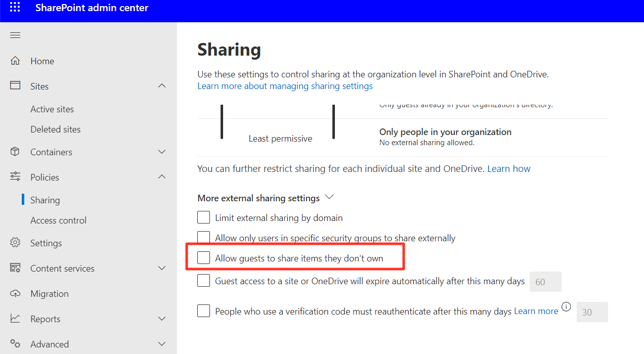The width and height of the screenshot is (644, 354).
Task: Click the Content services label
Action: (x=62, y=269)
